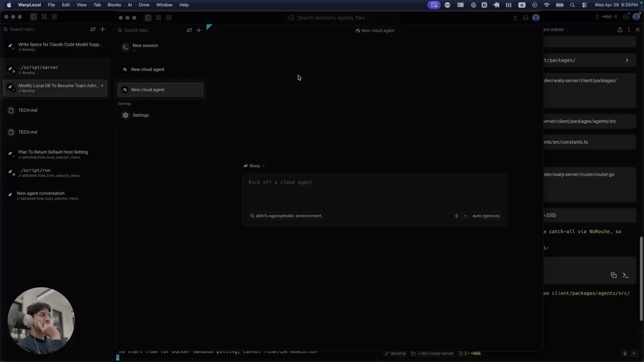The width and height of the screenshot is (644, 362).
Task: Open Drive menu
Action: [144, 5]
